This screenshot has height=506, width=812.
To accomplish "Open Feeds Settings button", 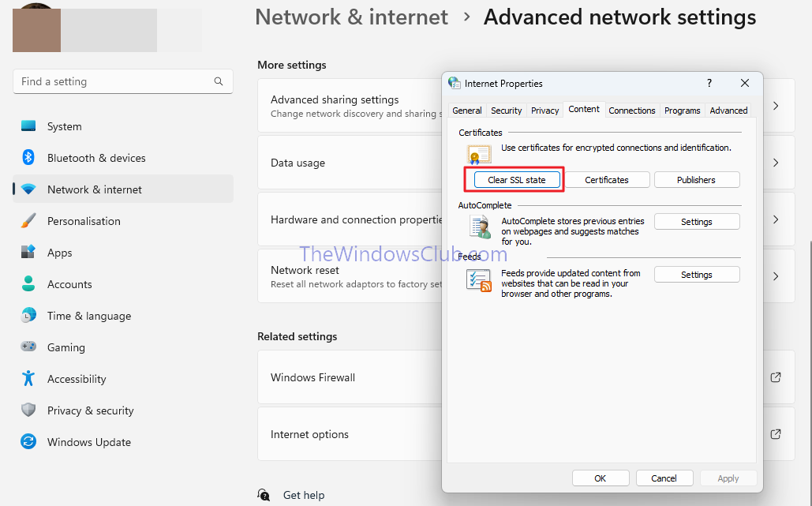I will (x=697, y=275).
